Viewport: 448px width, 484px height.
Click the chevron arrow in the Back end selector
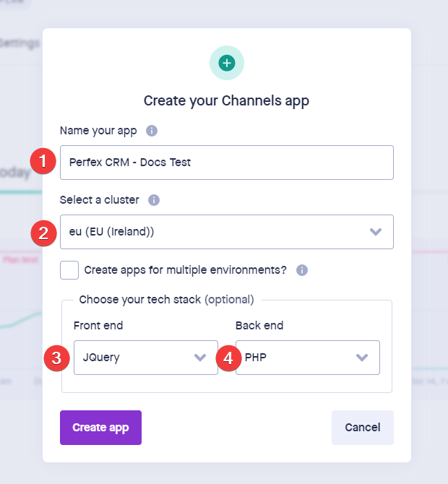coord(362,358)
